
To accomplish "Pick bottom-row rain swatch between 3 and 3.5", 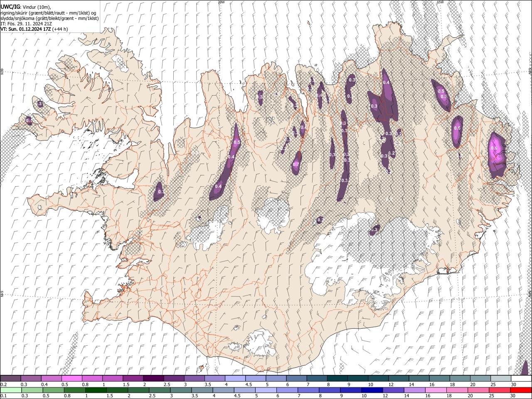I will coord(181,390).
